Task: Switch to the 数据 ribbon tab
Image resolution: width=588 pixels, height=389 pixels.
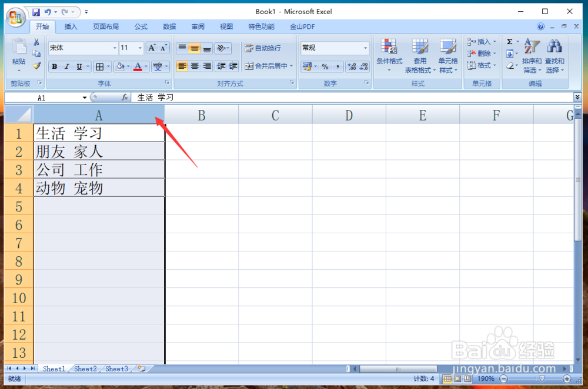Action: pos(169,26)
